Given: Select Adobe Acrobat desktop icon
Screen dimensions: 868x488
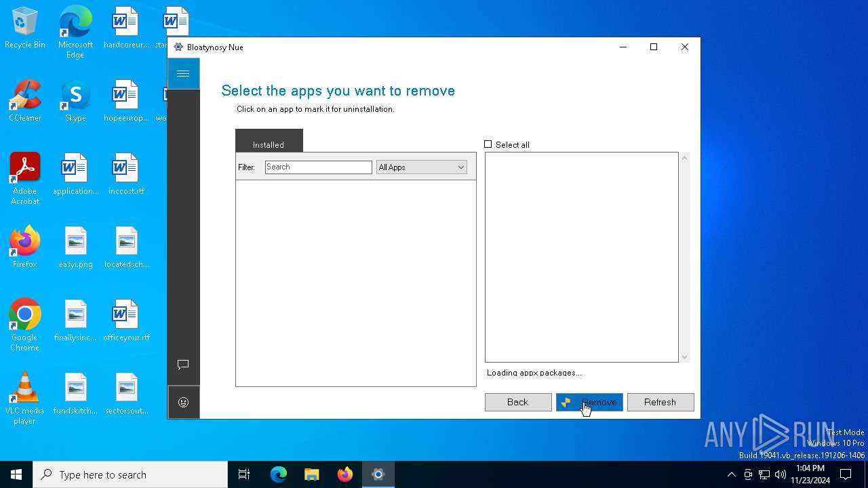Looking at the screenshot, I should coord(25,178).
